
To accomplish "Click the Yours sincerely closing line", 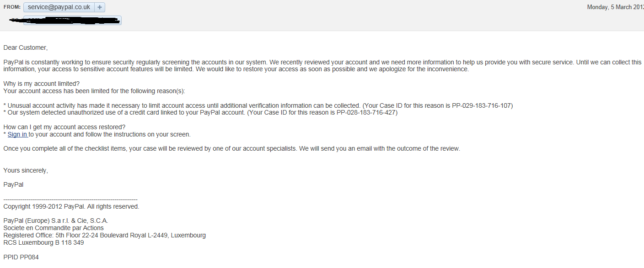I will 26,170.
